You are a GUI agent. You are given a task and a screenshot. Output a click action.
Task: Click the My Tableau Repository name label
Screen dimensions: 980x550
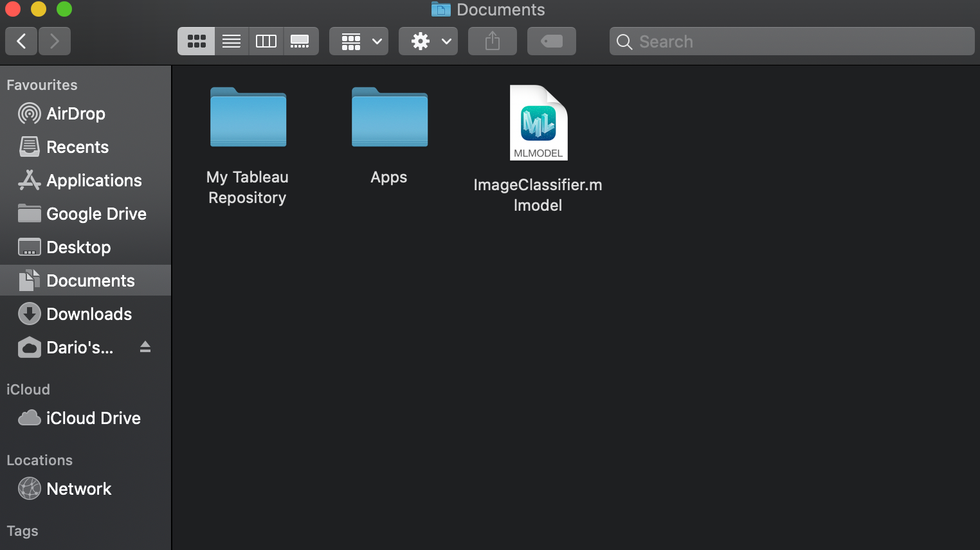click(x=248, y=188)
